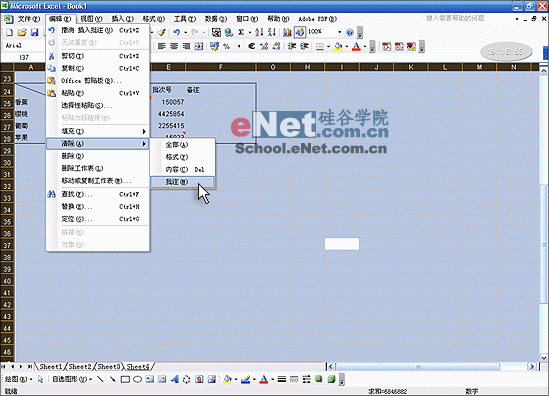Insert WordArt from drawing toolbar
This screenshot has height=396, width=549.
pyautogui.click(x=174, y=379)
